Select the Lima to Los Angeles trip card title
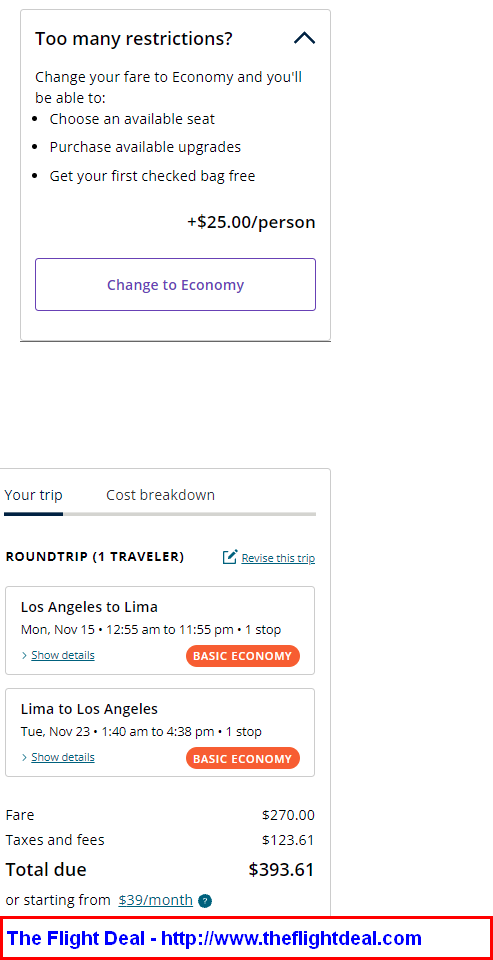This screenshot has height=960, width=493. (x=89, y=709)
